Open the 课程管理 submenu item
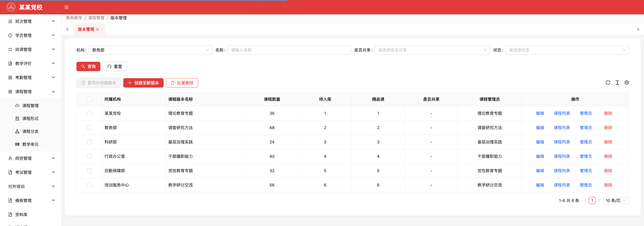This screenshot has width=644, height=226. click(x=31, y=106)
